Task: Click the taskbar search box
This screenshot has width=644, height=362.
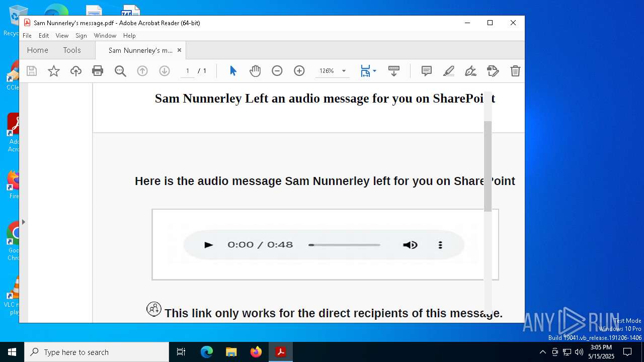Action: (97, 352)
